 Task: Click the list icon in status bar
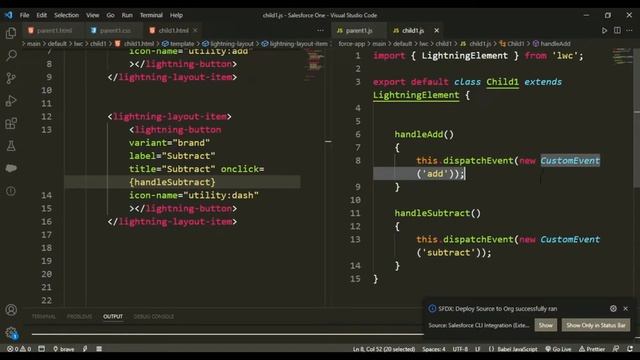point(99,349)
